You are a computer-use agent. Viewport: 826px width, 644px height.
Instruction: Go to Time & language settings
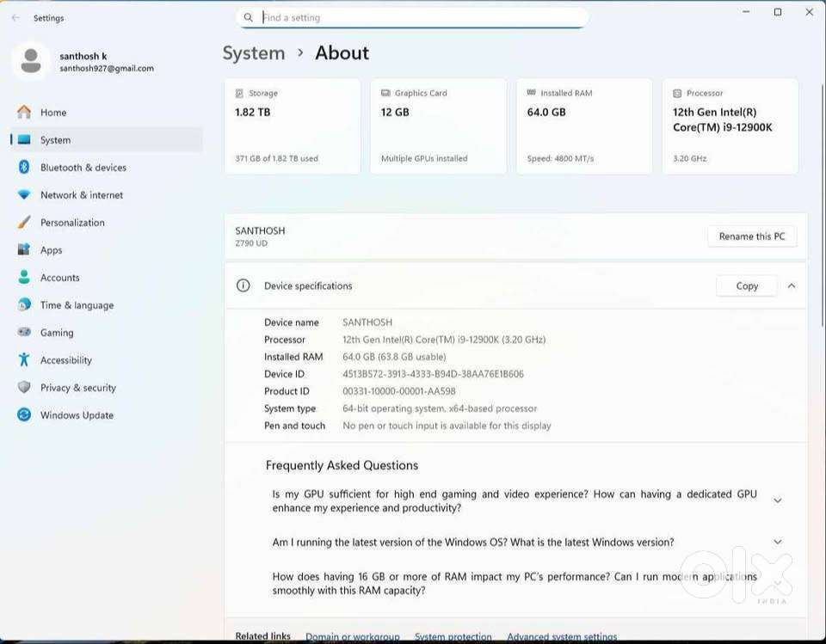[77, 305]
